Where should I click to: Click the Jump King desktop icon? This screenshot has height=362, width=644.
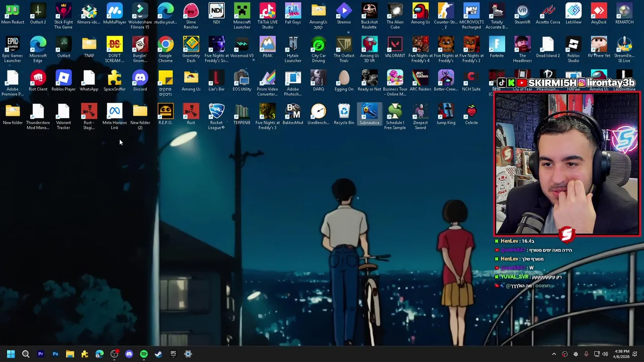point(446,115)
